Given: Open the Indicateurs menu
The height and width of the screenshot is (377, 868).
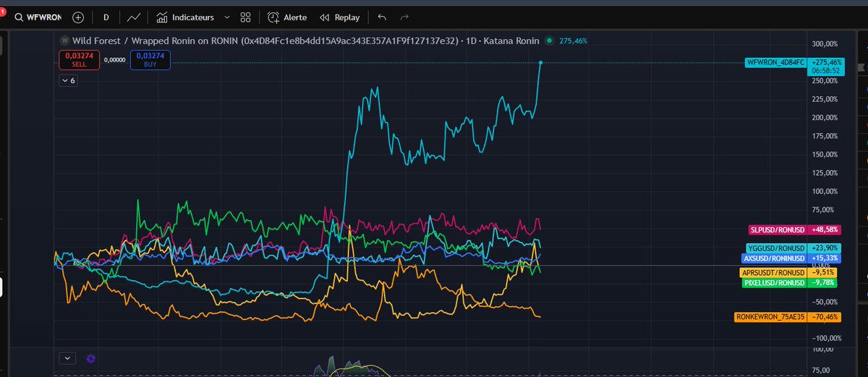Looking at the screenshot, I should coord(185,17).
